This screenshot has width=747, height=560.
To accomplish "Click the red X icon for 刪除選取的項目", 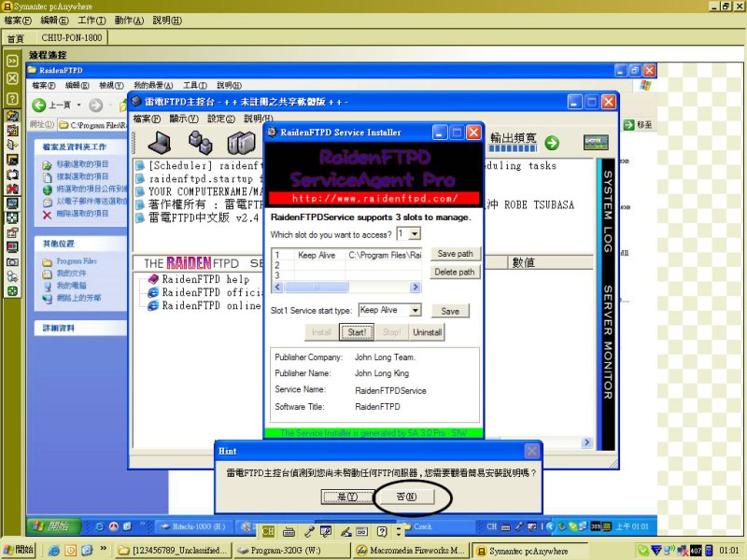I will point(47,215).
